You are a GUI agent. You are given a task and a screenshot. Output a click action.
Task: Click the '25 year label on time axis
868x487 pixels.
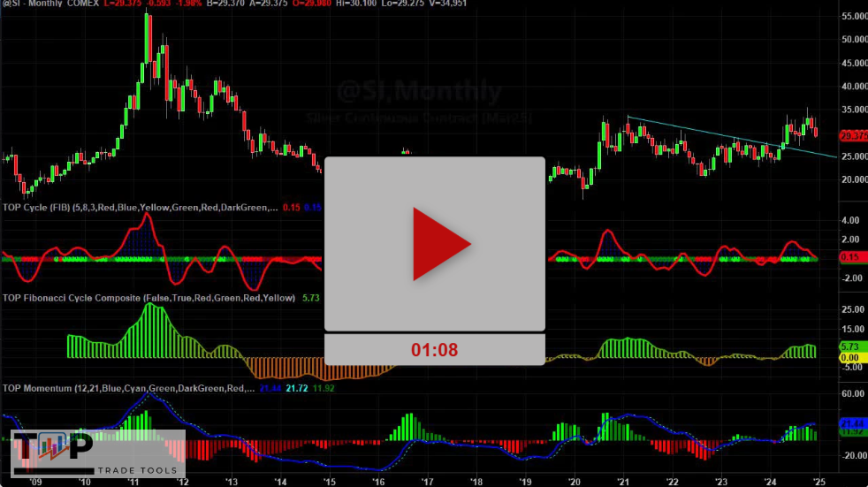click(x=819, y=482)
